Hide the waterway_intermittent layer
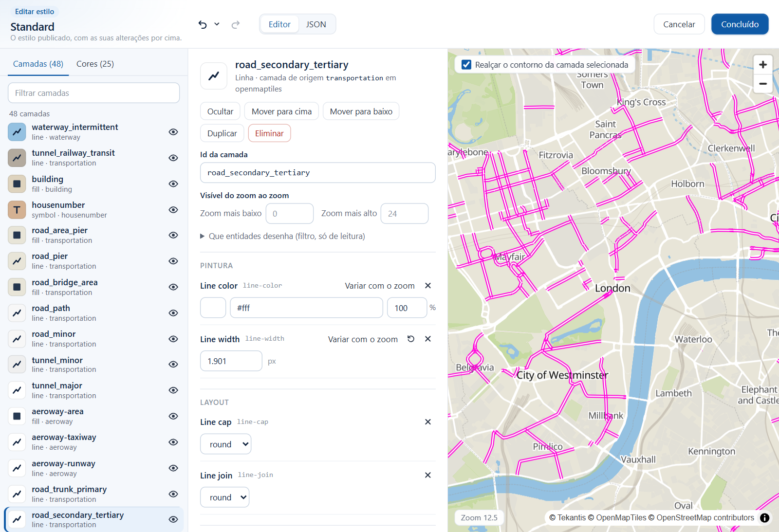 [173, 132]
